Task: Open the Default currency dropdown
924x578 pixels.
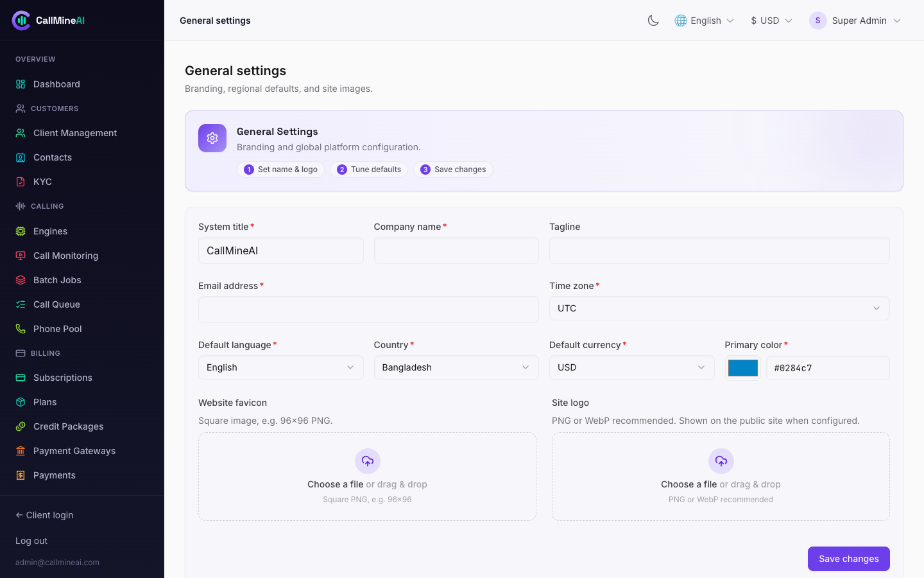Action: click(x=631, y=367)
